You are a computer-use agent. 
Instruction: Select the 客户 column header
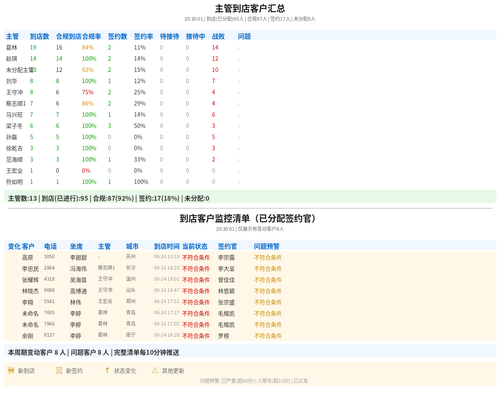(x=28, y=246)
